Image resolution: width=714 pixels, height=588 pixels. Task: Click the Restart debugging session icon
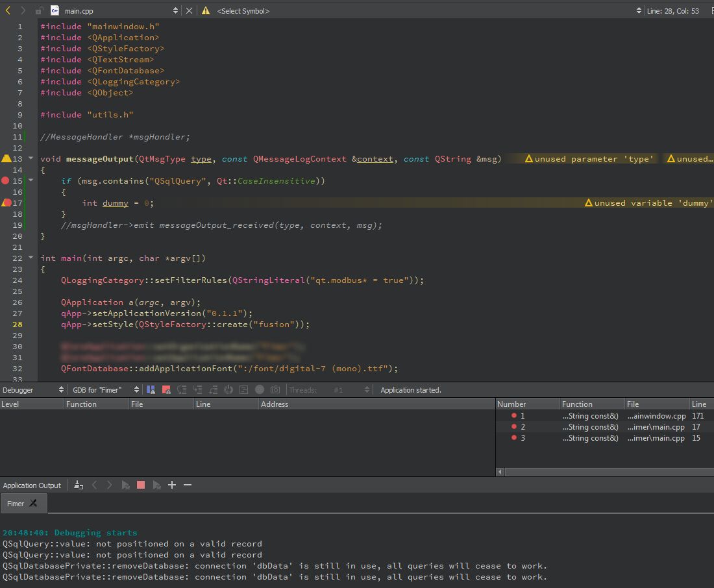(x=228, y=390)
